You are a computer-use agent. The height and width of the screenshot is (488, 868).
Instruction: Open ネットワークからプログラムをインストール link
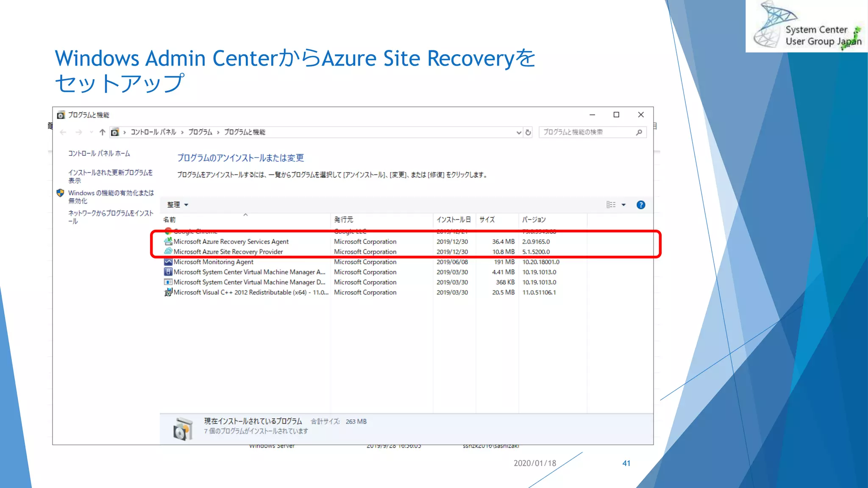pos(111,217)
